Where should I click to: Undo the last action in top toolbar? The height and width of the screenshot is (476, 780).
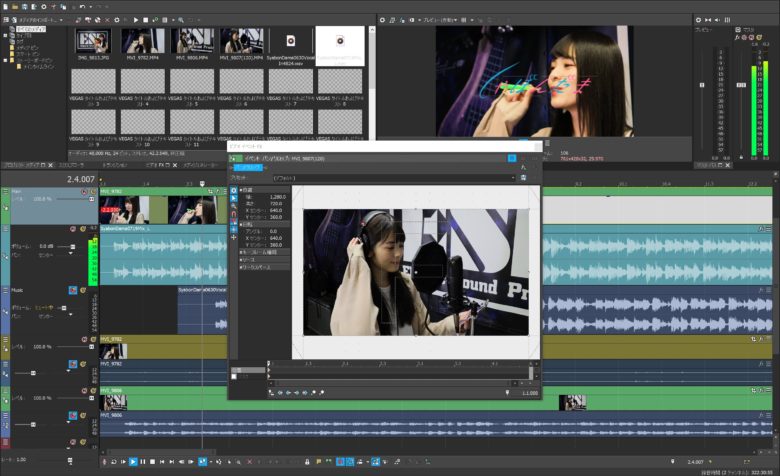coord(82,6)
